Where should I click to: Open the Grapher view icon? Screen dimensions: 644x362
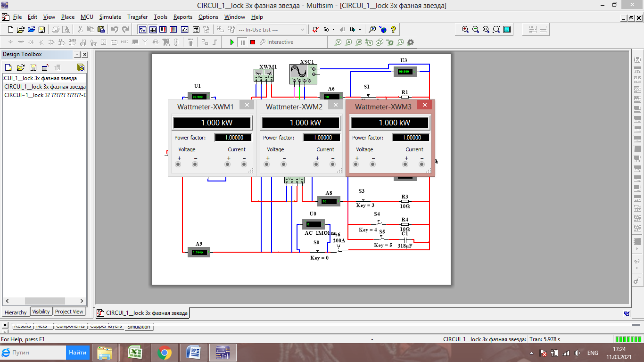coord(184,29)
